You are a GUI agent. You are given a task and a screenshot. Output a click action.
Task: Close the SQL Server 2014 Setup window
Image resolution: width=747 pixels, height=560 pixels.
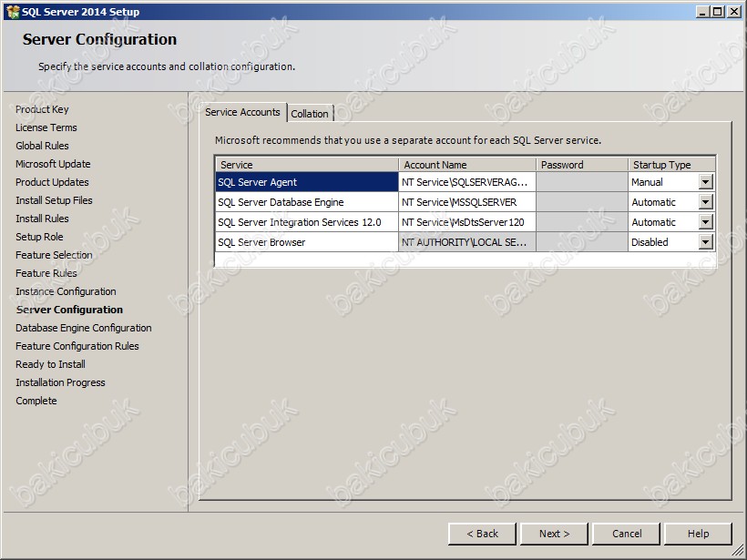click(734, 12)
